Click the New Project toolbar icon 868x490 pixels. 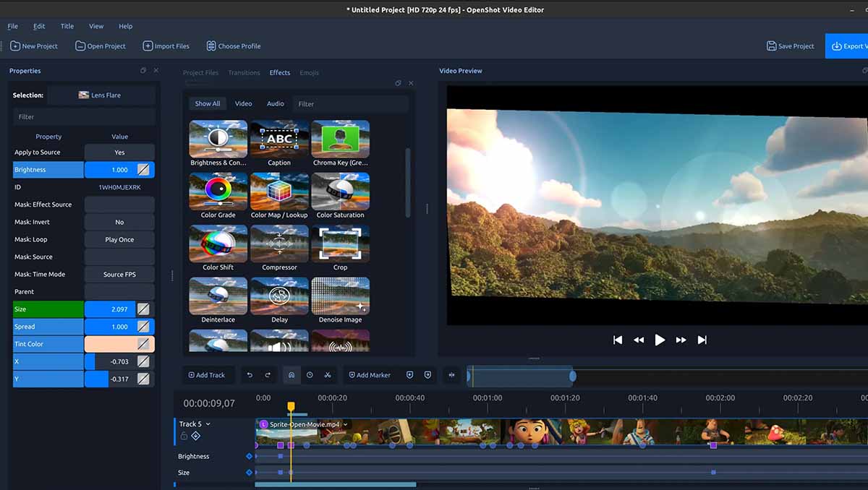point(15,46)
